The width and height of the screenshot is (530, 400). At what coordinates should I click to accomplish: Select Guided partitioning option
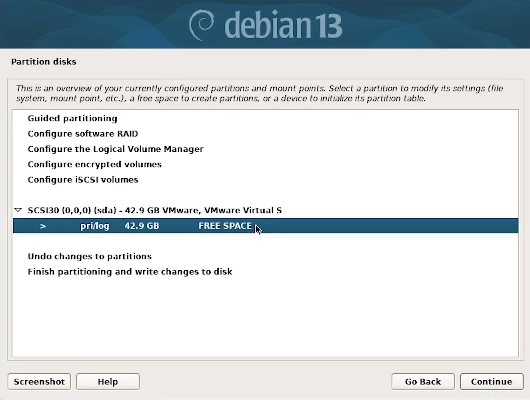click(72, 118)
